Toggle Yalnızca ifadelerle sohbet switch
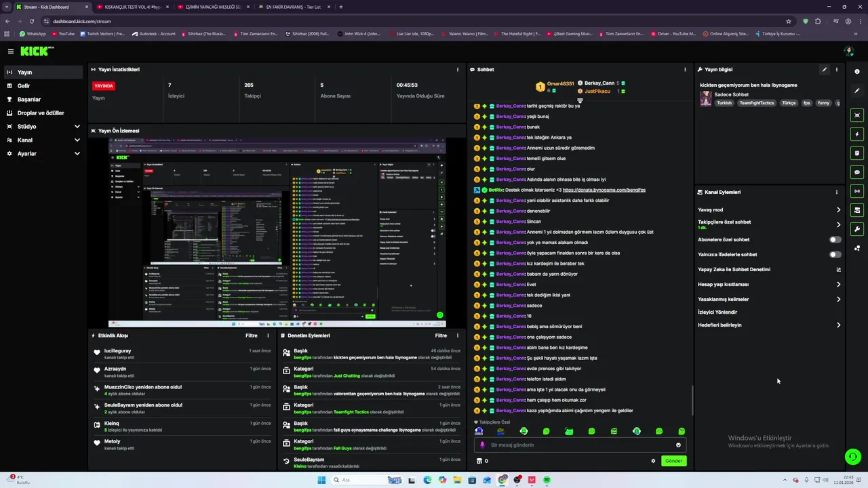Screen dimensions: 868x488 [x=835, y=254]
